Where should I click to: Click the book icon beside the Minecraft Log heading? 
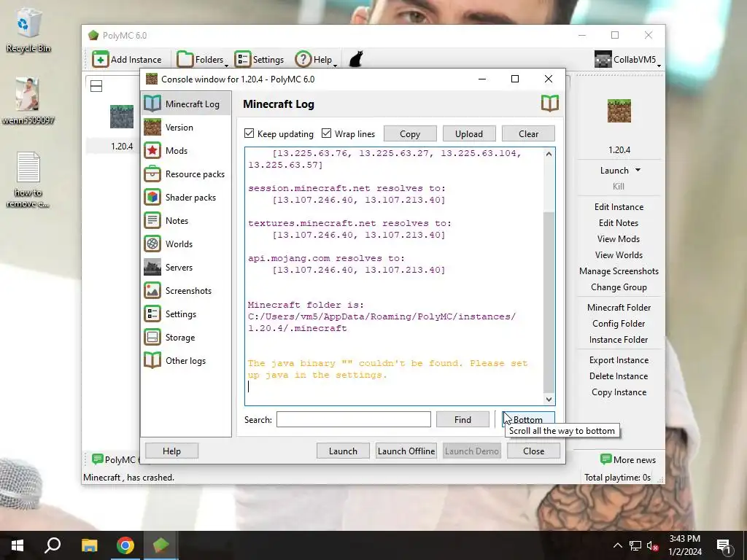[x=550, y=104]
